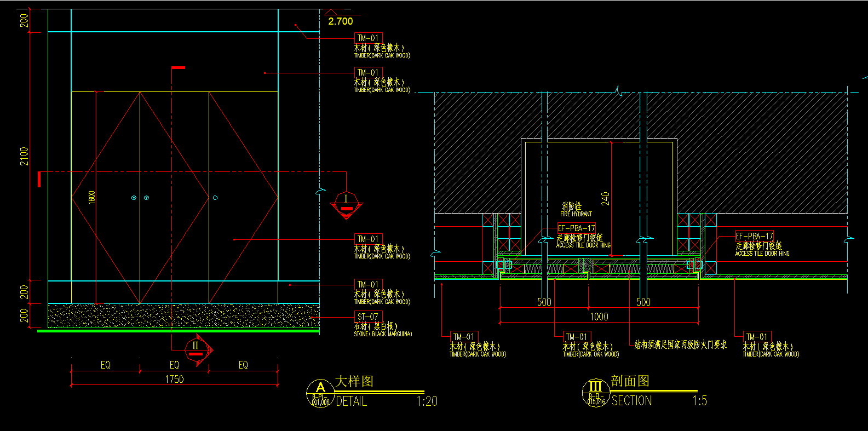The image size is (868, 431).
Task: Click the STONE (BLACK MARGUINA) annotation
Action: [x=383, y=334]
